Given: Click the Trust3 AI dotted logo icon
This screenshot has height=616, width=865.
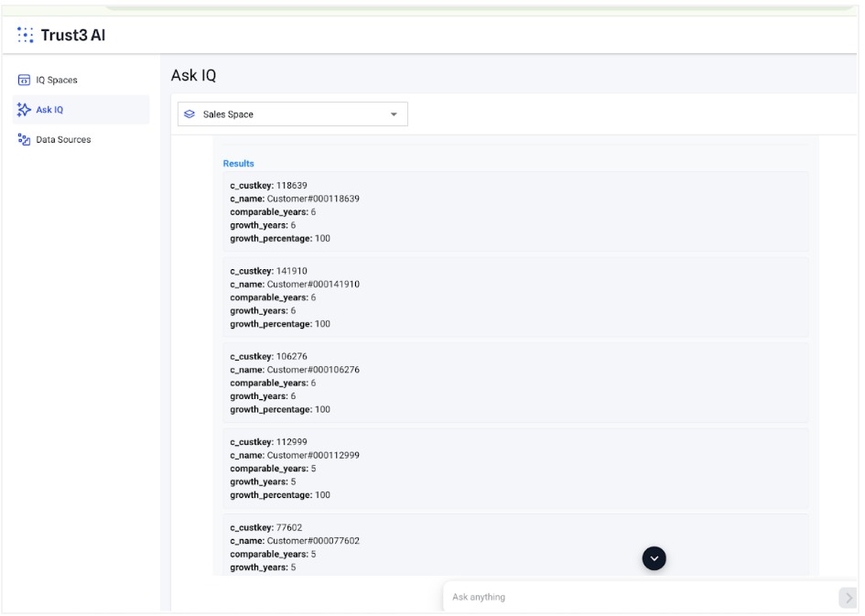Looking at the screenshot, I should [26, 35].
